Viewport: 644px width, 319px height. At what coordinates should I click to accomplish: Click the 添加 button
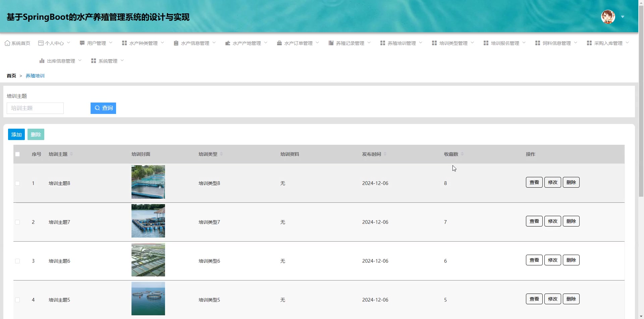[x=16, y=134]
